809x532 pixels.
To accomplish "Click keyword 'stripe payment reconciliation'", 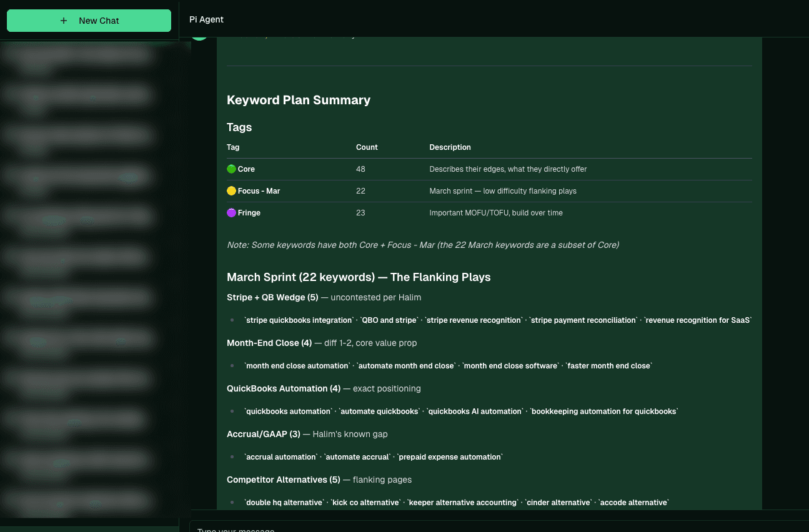I will pyautogui.click(x=583, y=320).
